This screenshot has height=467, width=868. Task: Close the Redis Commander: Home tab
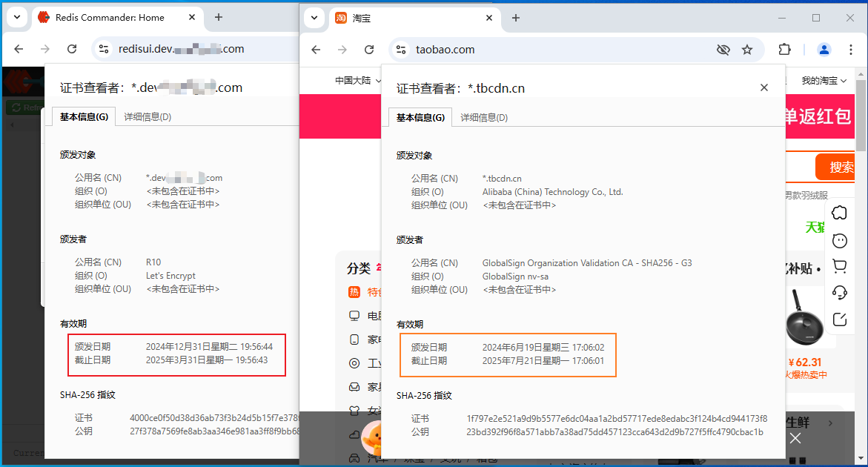192,17
